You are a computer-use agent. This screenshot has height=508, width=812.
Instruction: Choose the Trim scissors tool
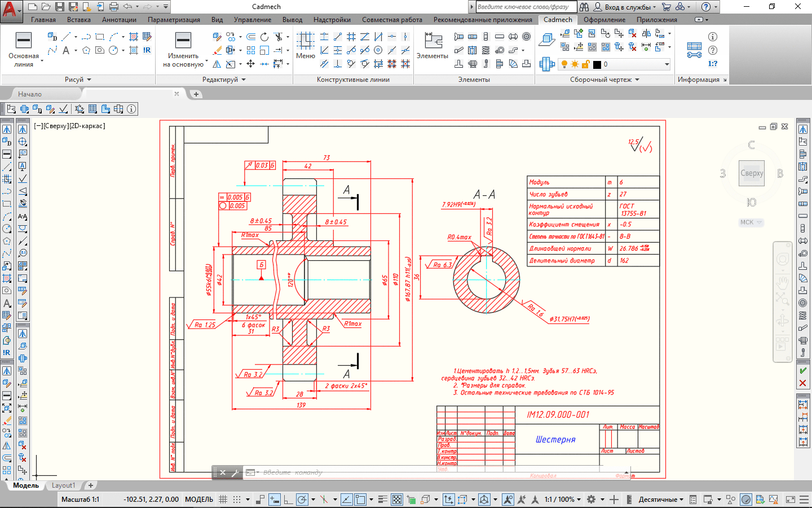278,37
